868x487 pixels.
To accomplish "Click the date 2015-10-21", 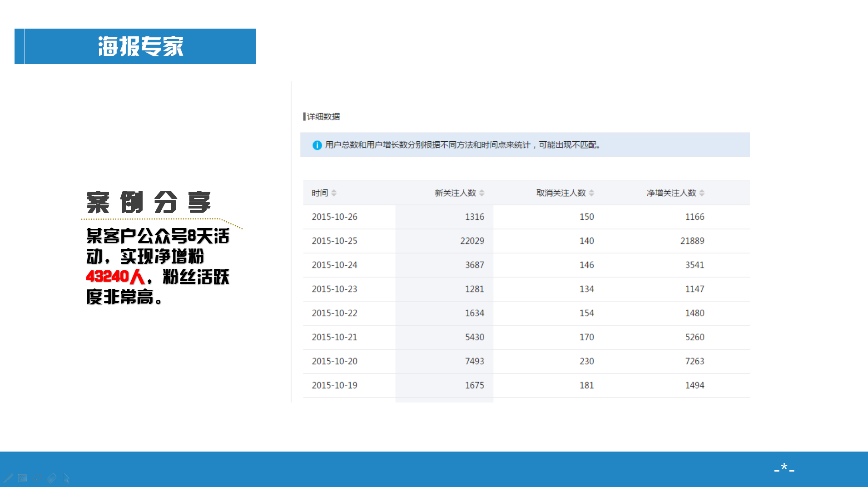I will click(334, 338).
